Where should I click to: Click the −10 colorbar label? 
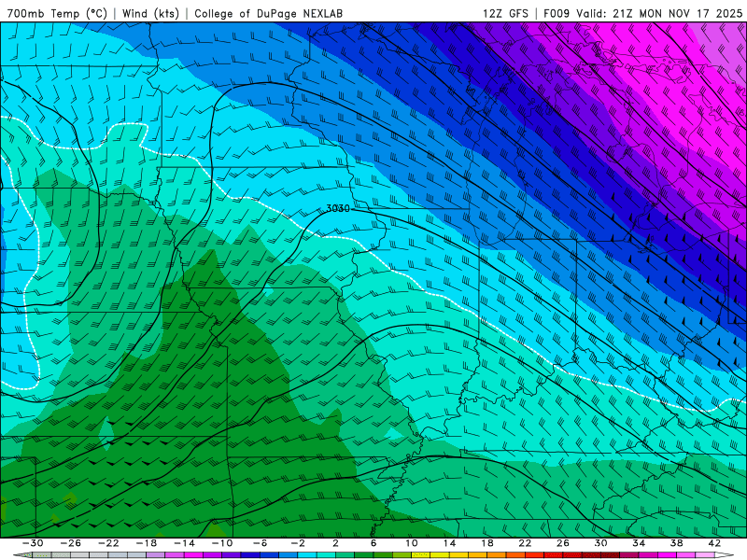(x=222, y=543)
